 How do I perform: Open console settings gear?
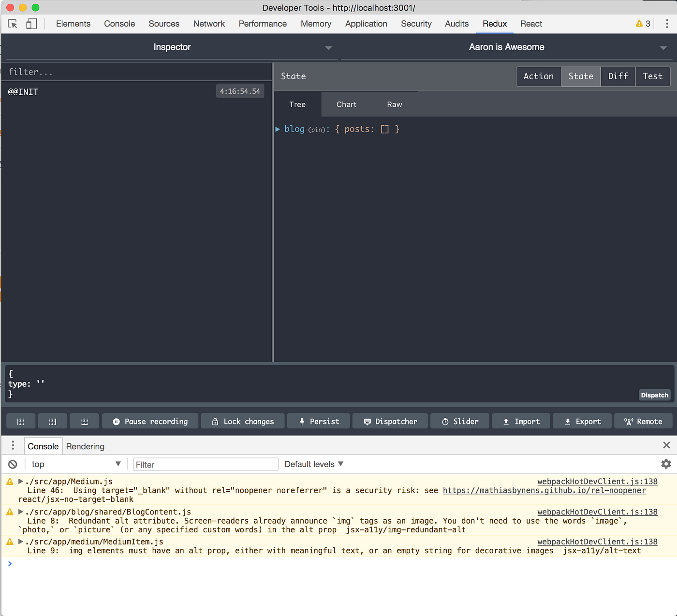666,464
